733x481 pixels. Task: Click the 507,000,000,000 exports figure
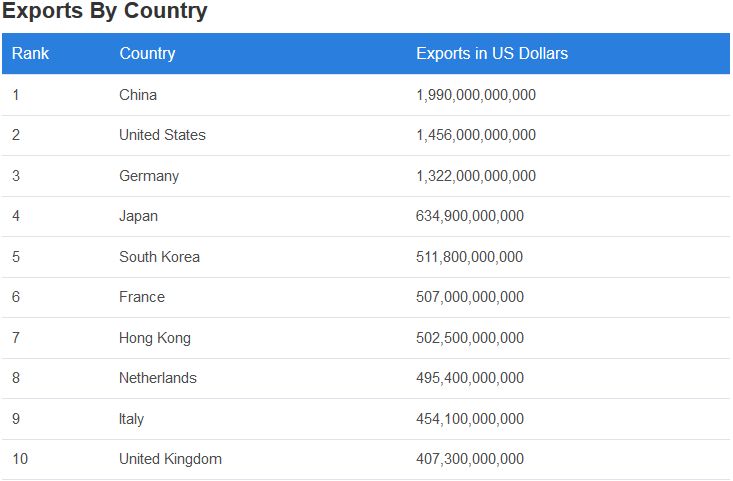470,297
